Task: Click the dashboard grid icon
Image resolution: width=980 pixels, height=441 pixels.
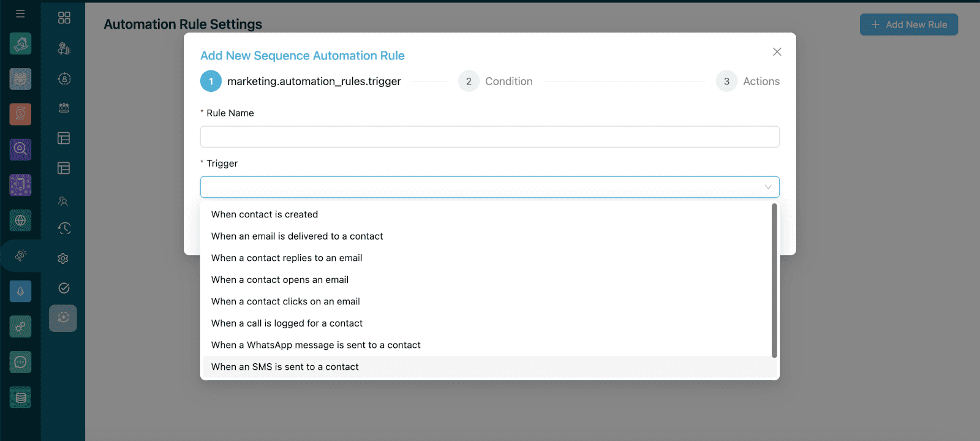Action: pyautogui.click(x=64, y=18)
